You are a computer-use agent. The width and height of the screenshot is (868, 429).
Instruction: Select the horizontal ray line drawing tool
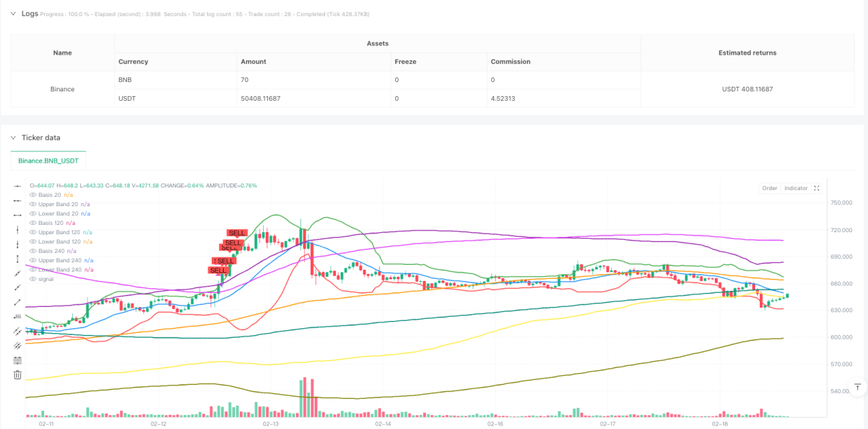[18, 200]
